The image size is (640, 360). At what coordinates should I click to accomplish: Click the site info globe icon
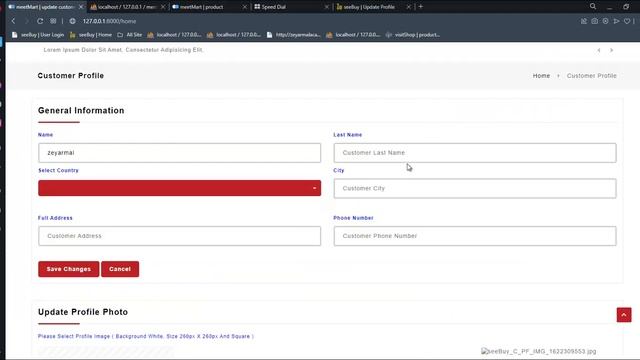(x=72, y=21)
